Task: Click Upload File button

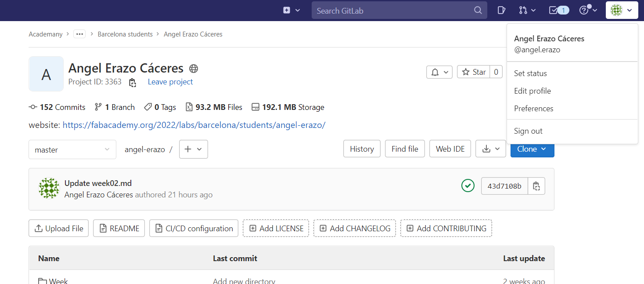Action: [x=59, y=228]
